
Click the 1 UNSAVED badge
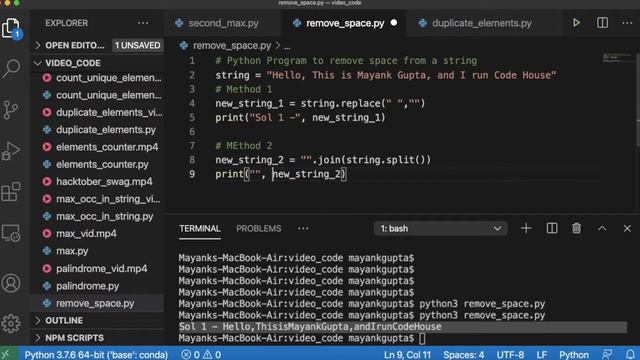pyautogui.click(x=138, y=45)
